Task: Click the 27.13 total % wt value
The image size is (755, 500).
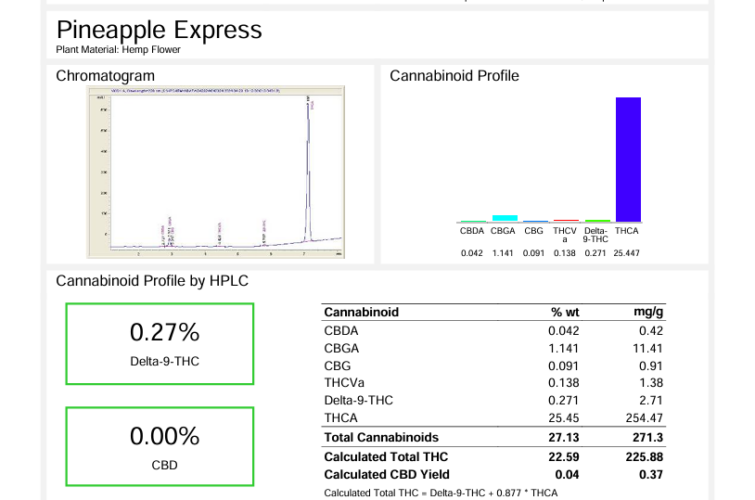Action: (564, 437)
